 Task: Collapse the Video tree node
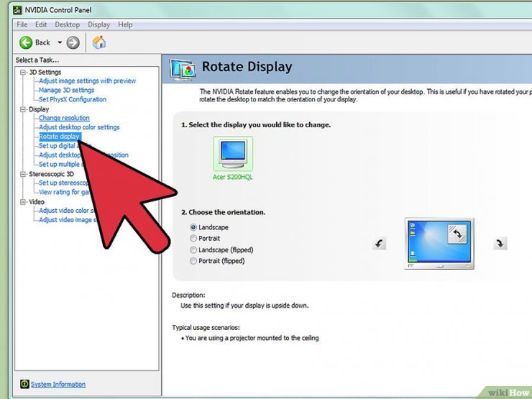pos(23,202)
